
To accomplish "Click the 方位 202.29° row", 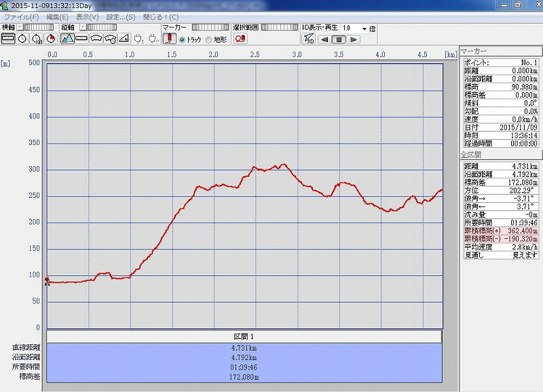I will [x=501, y=191].
